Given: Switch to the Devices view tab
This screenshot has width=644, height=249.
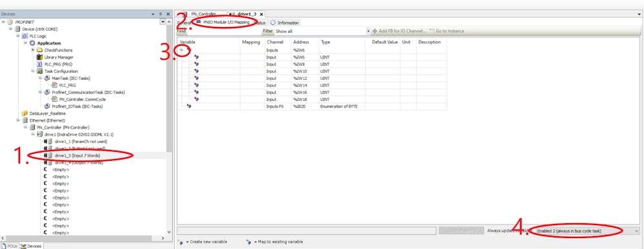Looking at the screenshot, I should [x=31, y=246].
